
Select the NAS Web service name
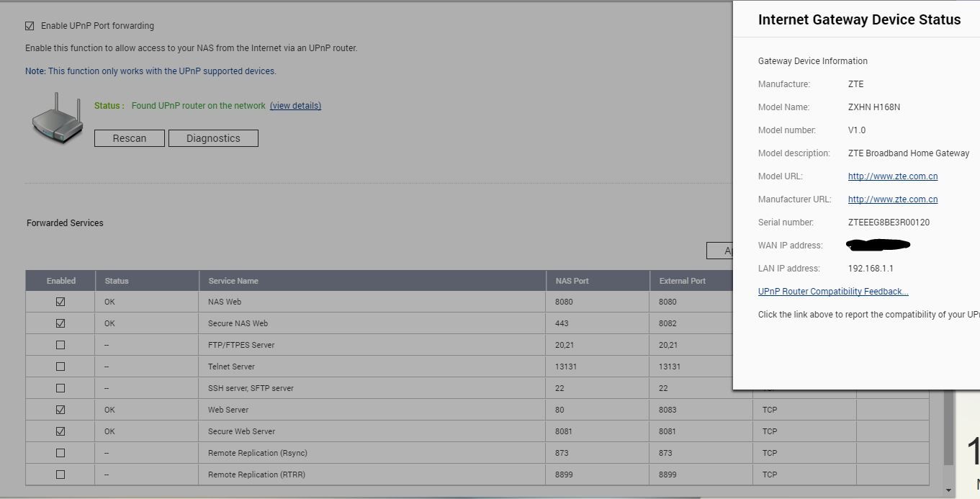pyautogui.click(x=225, y=302)
